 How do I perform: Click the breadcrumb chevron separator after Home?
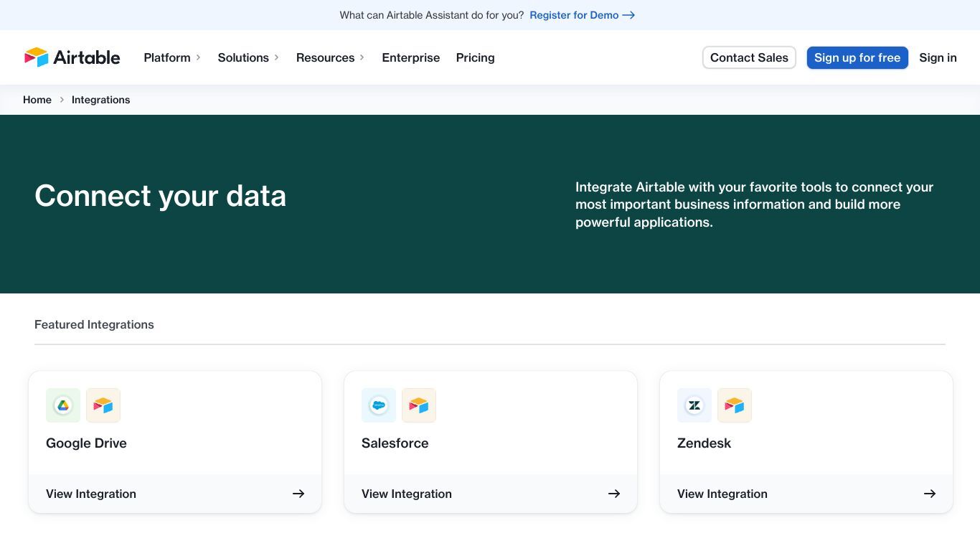(x=62, y=100)
